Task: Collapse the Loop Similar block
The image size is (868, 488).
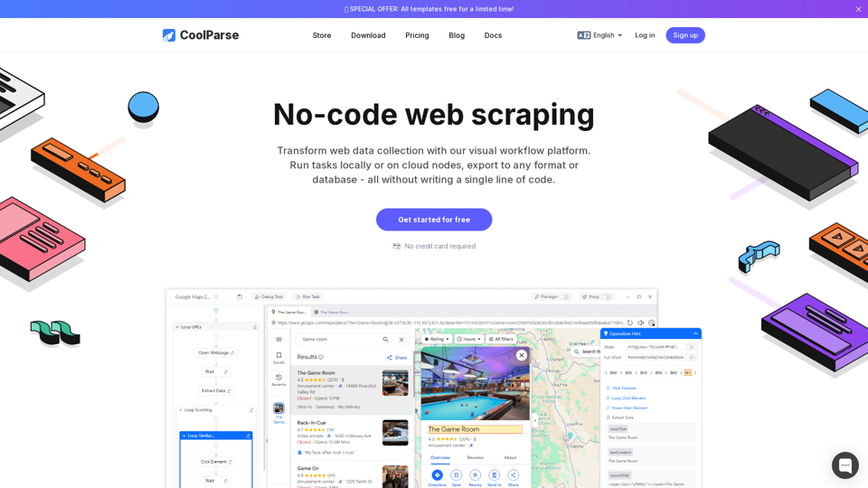Action: click(184, 436)
